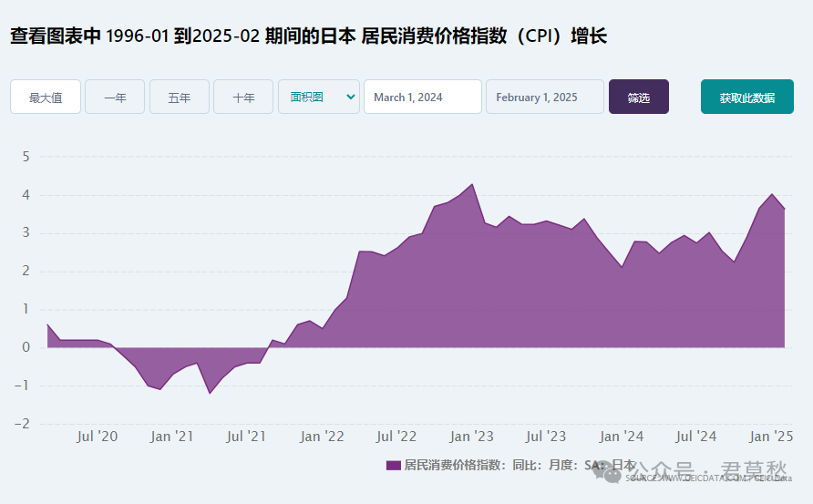Click the 最大值 range button
This screenshot has width=813, height=504.
[46, 97]
